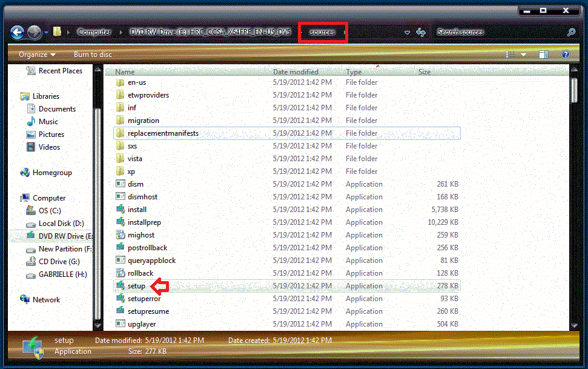588x369 pixels.
Task: Change view using the views icon
Action: (510, 55)
